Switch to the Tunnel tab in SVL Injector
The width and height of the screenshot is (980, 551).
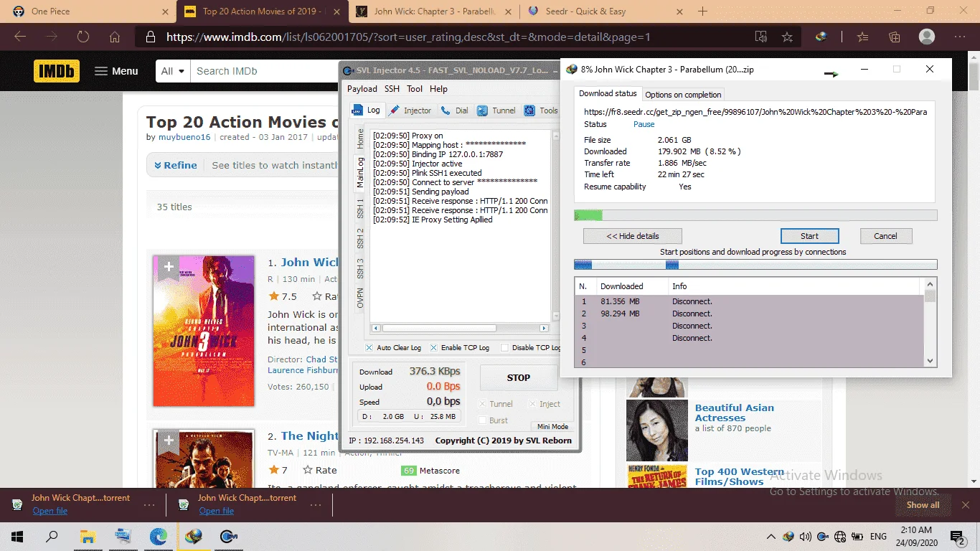(496, 110)
